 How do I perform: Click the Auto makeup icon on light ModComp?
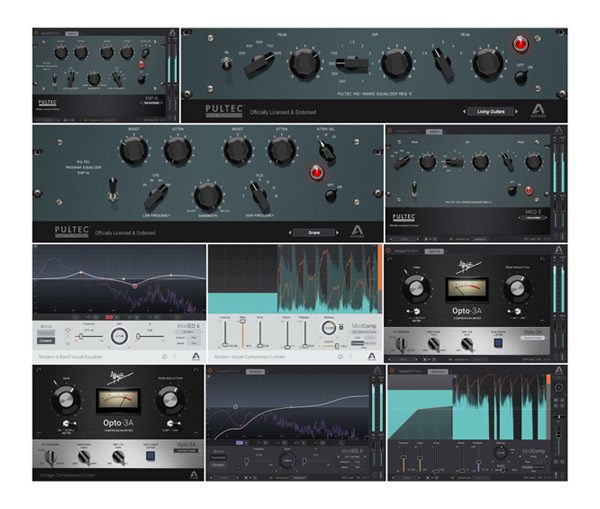pyautogui.click(x=341, y=328)
